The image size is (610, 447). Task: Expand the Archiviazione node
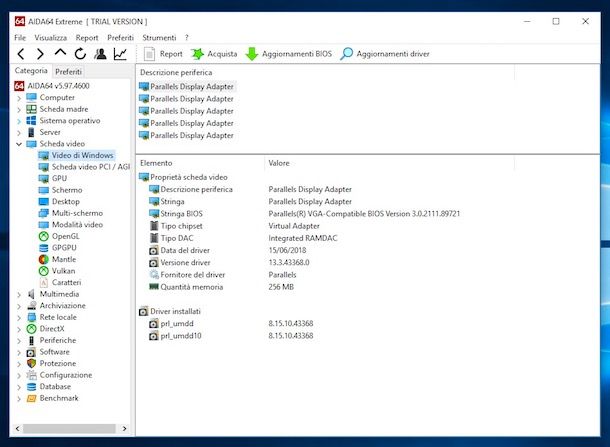click(x=19, y=306)
